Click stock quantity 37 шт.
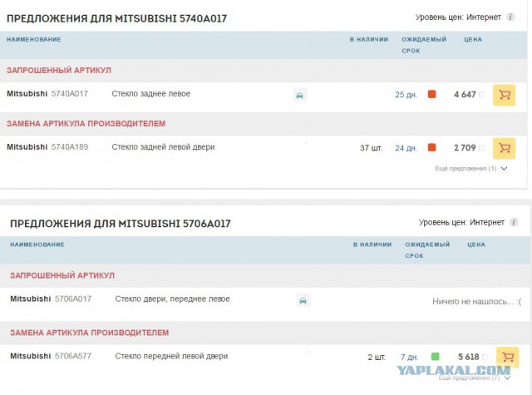The image size is (532, 395). point(372,148)
